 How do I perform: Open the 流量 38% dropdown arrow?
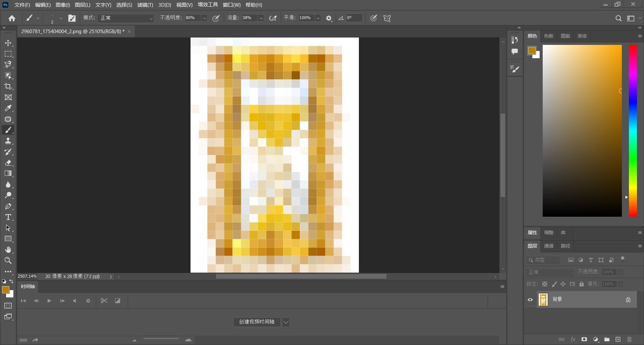(x=261, y=18)
